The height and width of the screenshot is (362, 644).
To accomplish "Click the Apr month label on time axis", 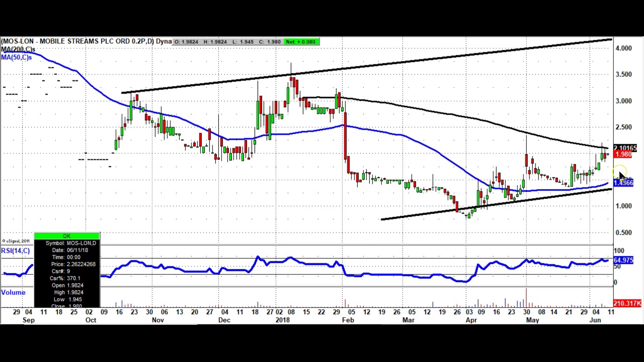I will 471,320.
